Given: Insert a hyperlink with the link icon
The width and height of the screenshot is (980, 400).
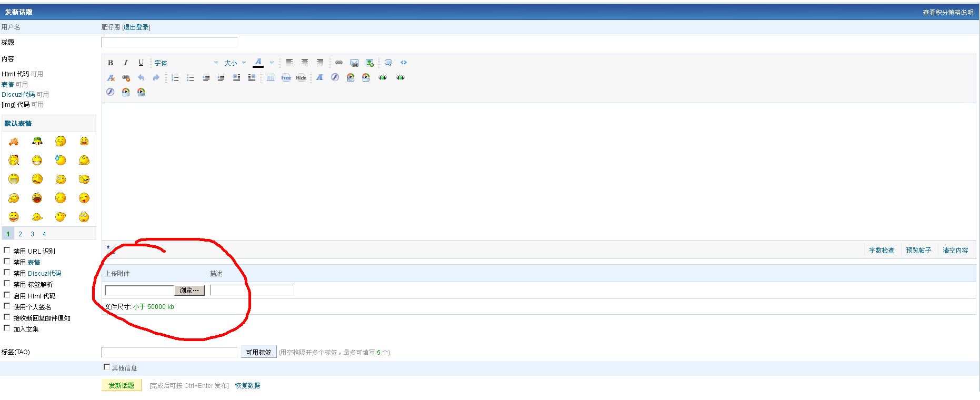Looking at the screenshot, I should pos(339,63).
